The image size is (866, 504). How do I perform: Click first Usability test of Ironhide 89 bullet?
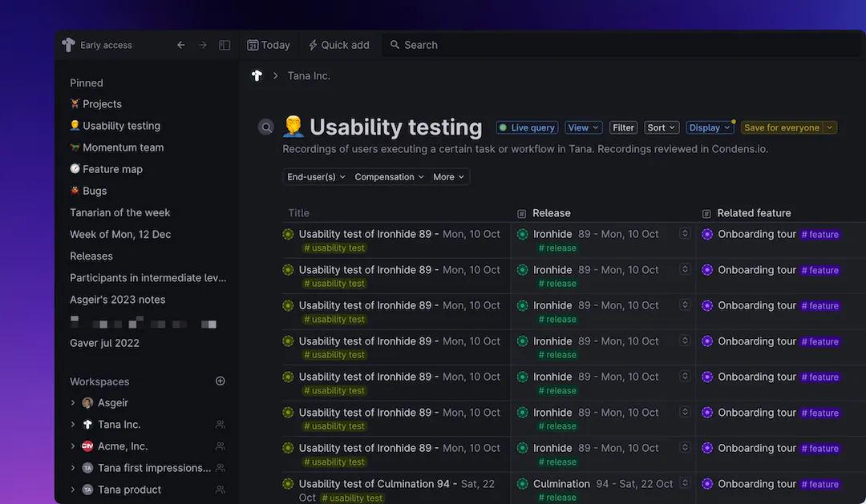point(288,234)
